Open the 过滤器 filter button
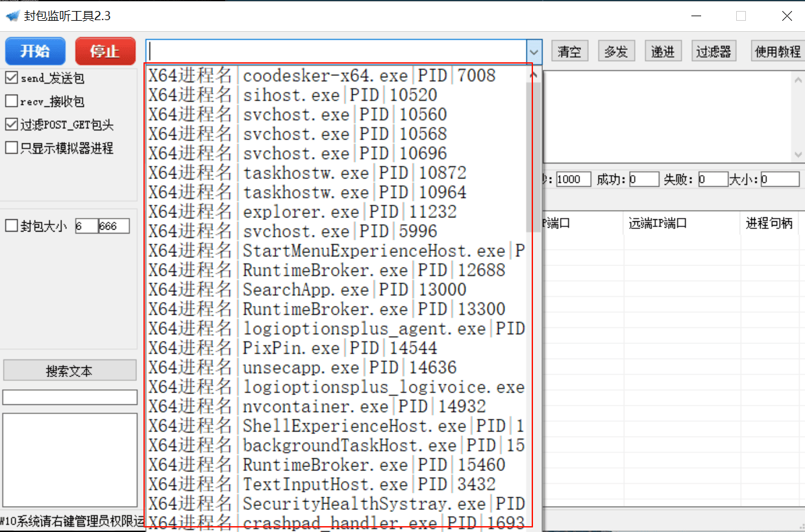This screenshot has width=805, height=532. [713, 52]
